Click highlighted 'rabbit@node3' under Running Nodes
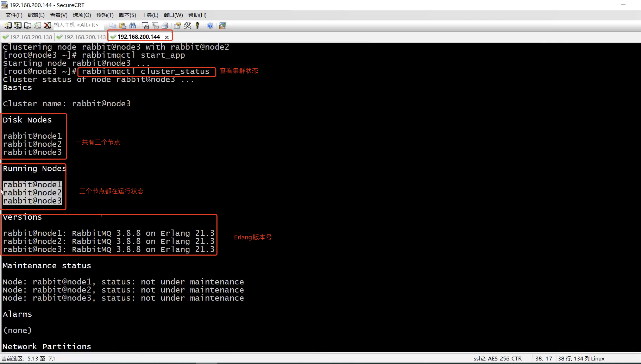641x364 pixels. 32,201
